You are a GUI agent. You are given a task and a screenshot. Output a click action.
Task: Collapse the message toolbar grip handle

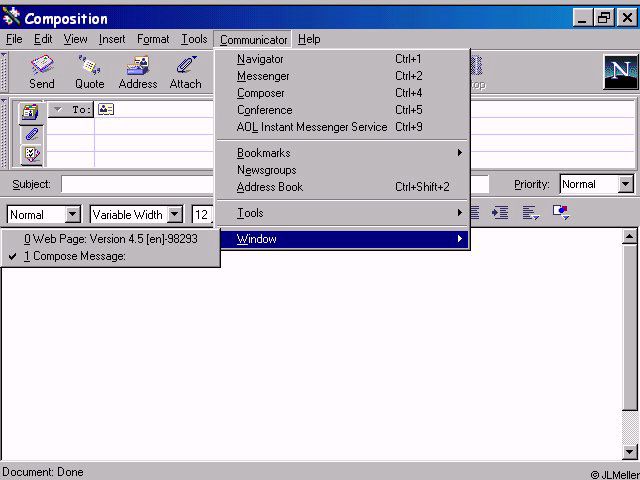point(4,72)
